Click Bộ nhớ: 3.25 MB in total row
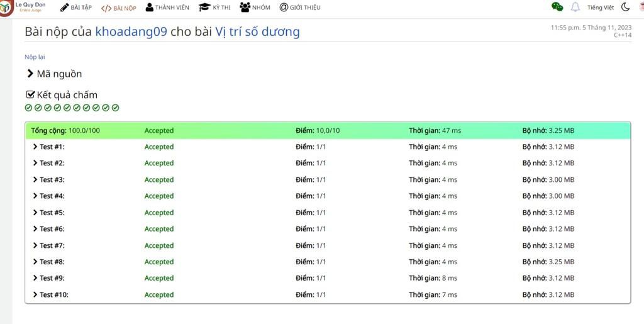 tap(548, 131)
